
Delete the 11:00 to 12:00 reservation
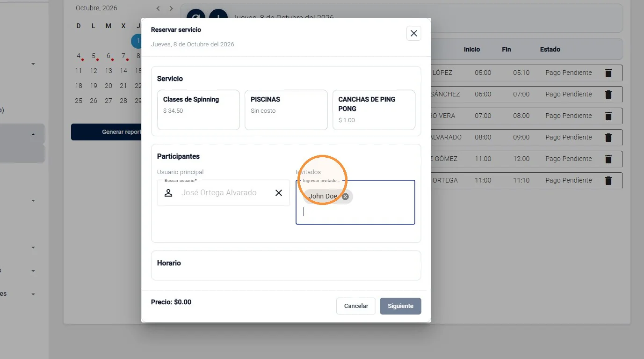[608, 159]
